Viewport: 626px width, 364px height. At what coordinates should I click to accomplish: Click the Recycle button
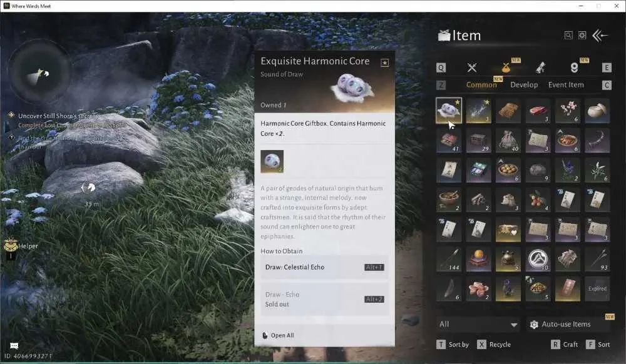(x=493, y=345)
